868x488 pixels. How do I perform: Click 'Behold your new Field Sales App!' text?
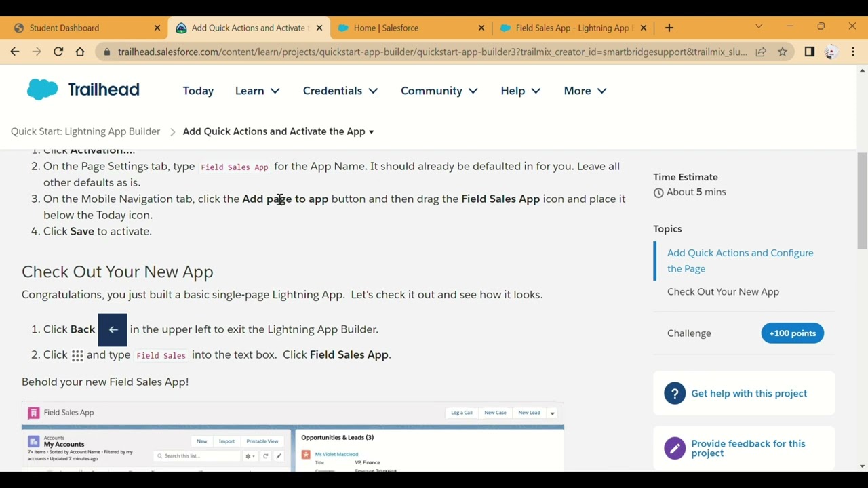105,382
